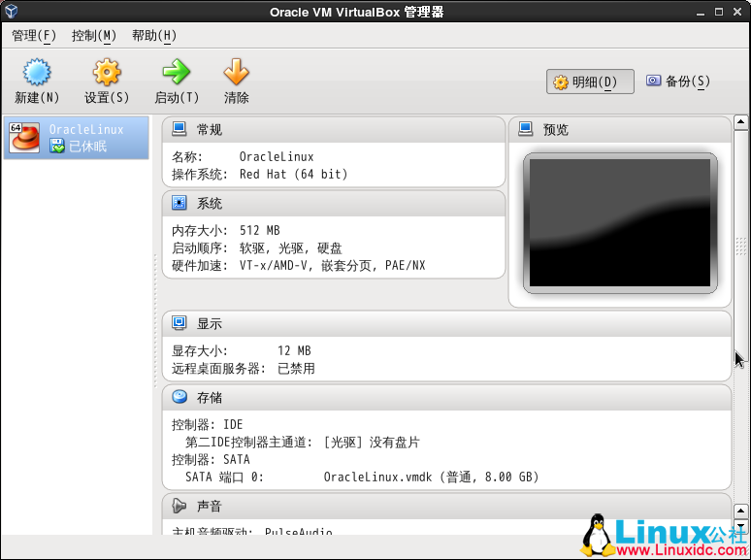Viewport: 751px width, 560px height.
Task: Click the VM preview screen thumbnail
Action: click(620, 223)
